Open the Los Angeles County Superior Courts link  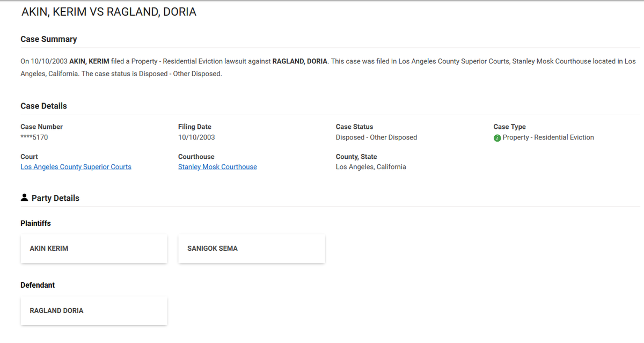(76, 167)
